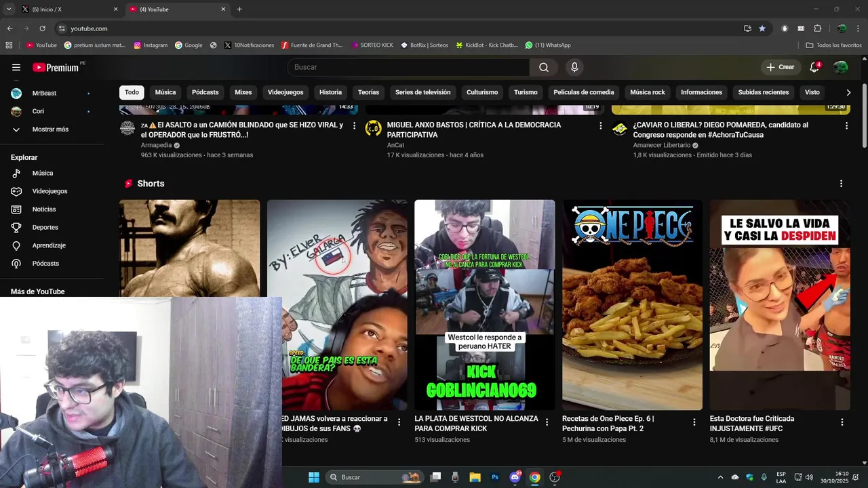This screenshot has width=868, height=488.
Task: Click the search magnifier button
Action: (544, 67)
